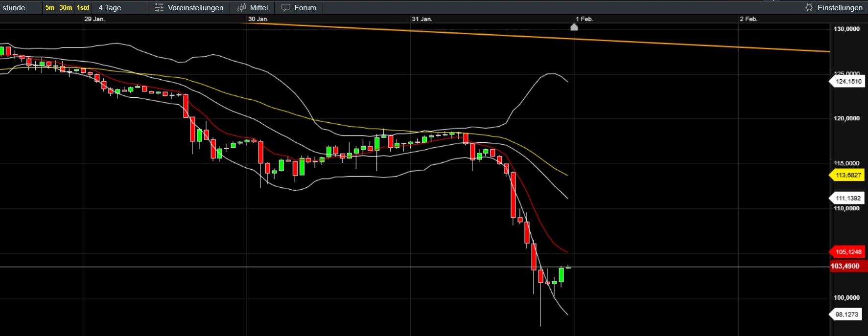Click the white 124,1510 upper band tag
Screen dimensions: 868x336
pyautogui.click(x=848, y=82)
